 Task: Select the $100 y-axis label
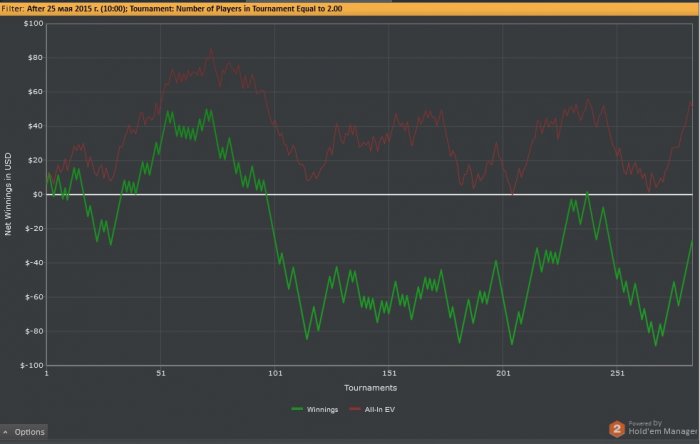coord(31,23)
